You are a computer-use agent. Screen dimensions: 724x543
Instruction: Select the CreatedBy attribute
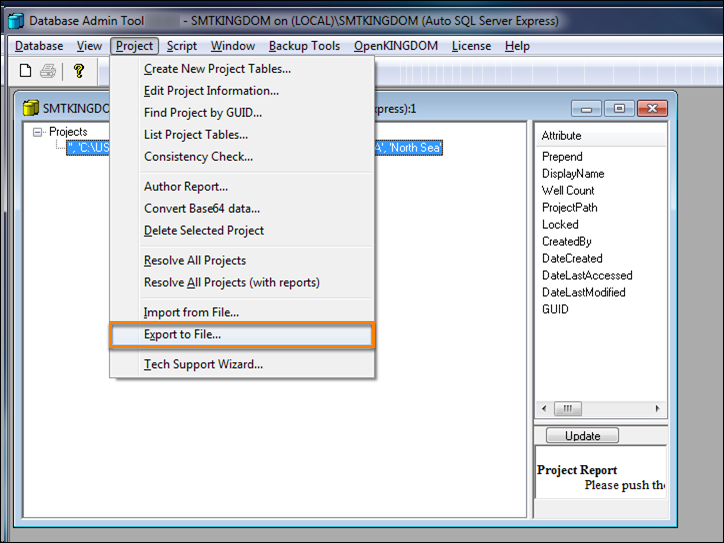(x=567, y=241)
